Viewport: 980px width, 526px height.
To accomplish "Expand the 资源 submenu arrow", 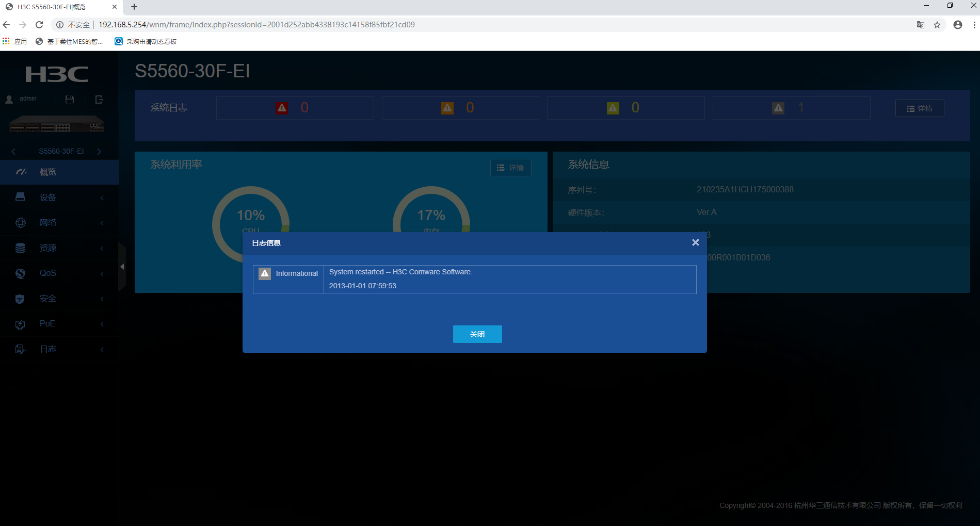I will (102, 248).
